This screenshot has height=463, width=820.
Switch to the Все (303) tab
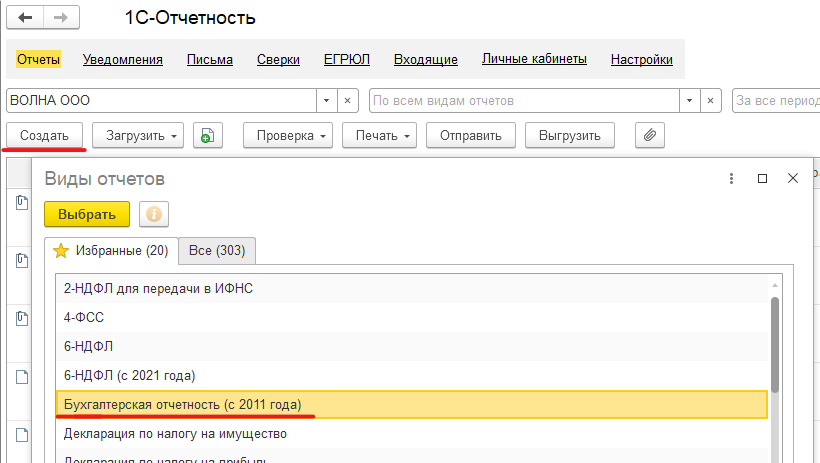click(x=217, y=251)
